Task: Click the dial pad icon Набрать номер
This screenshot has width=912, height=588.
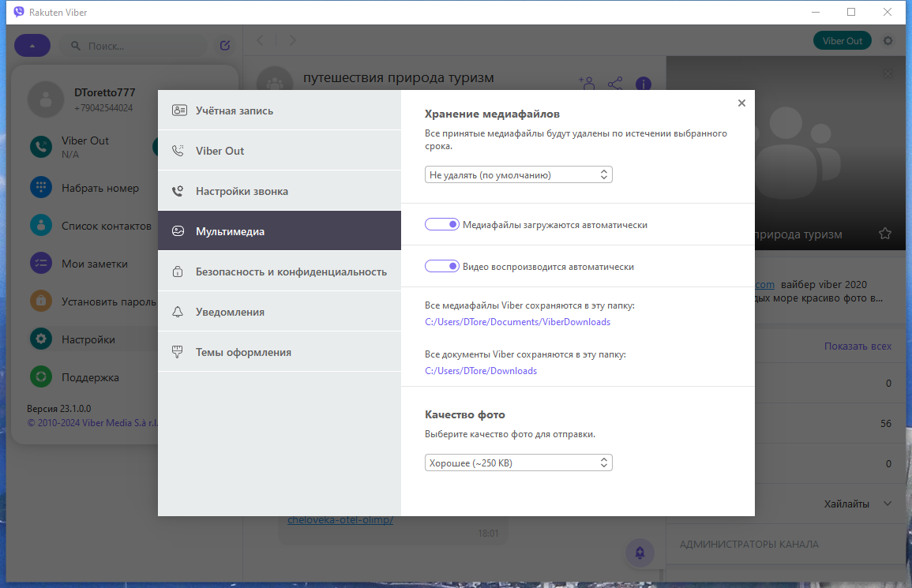Action: (41, 187)
